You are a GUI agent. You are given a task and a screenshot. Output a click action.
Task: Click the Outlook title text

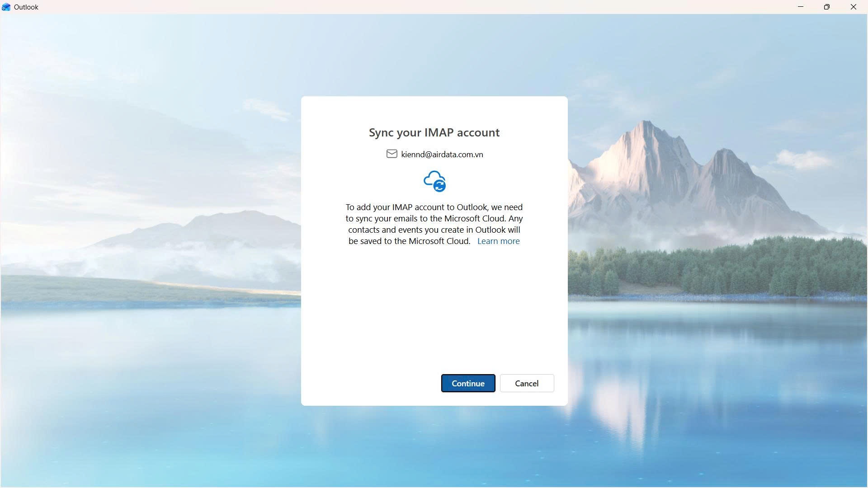click(26, 7)
